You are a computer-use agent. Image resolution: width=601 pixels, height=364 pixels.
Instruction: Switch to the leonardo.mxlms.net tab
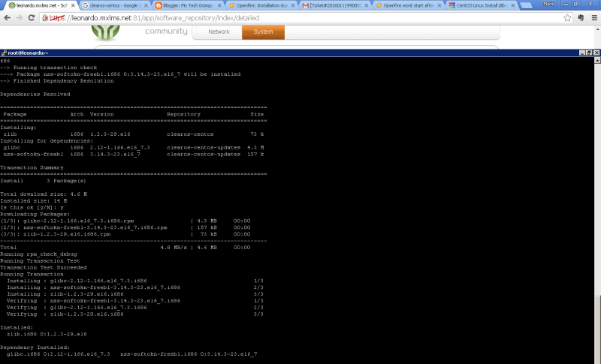(x=41, y=5)
